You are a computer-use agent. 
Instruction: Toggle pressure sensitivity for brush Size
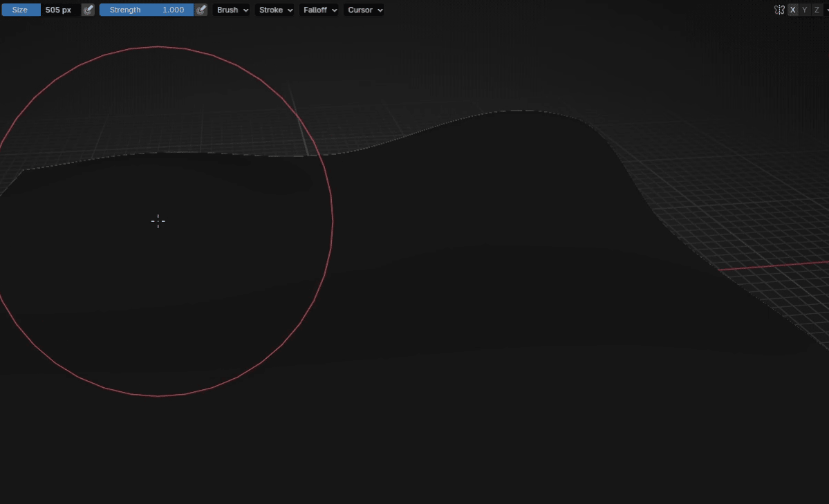pos(88,10)
